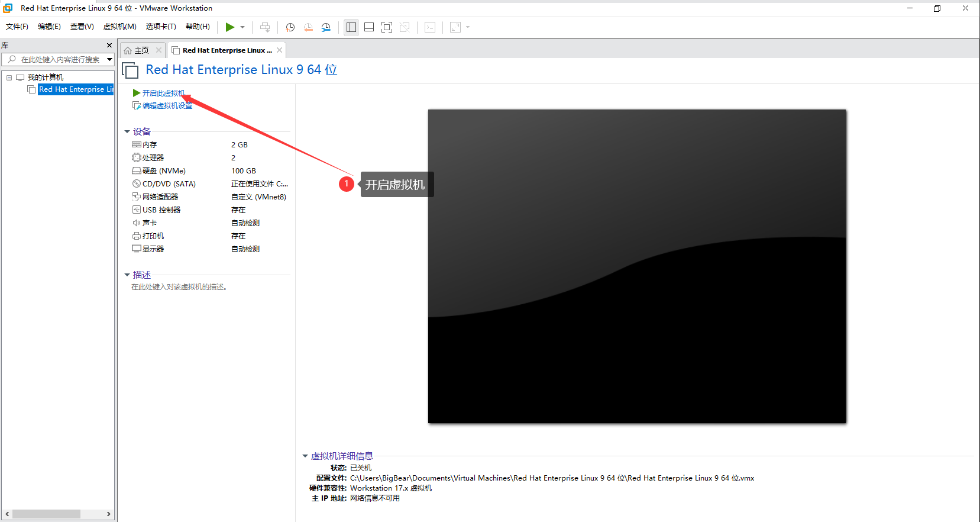Image resolution: width=980 pixels, height=522 pixels.
Task: Click the 显示器 display icon
Action: point(137,249)
